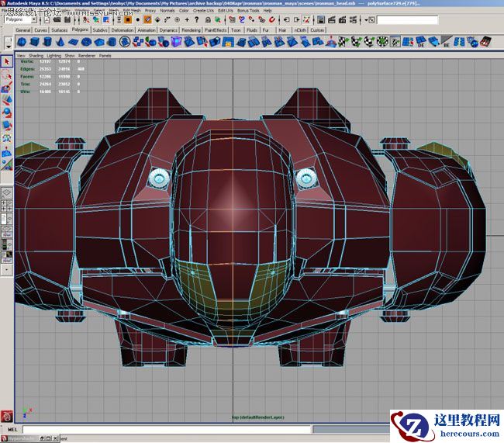Pick the Rotate tool in toolbox
The width and height of the screenshot is (504, 443).
click(x=6, y=112)
